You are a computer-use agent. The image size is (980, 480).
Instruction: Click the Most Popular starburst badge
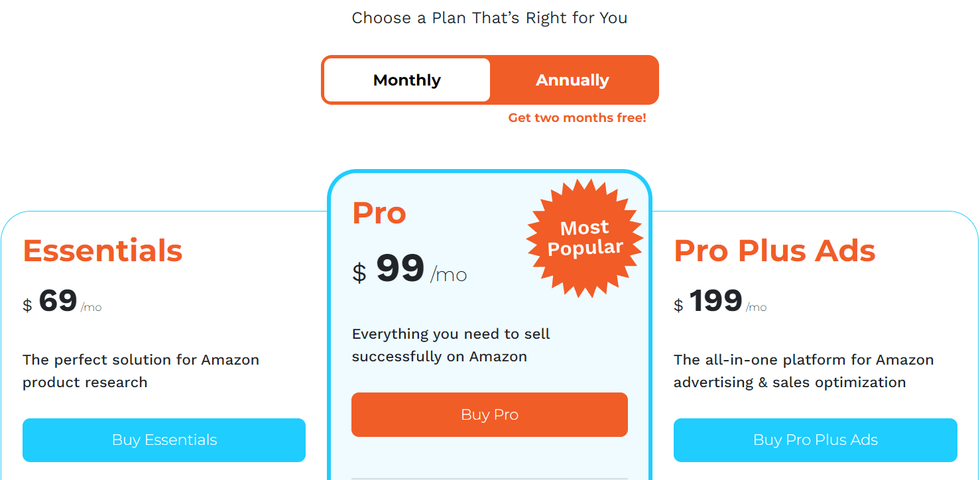click(x=584, y=236)
